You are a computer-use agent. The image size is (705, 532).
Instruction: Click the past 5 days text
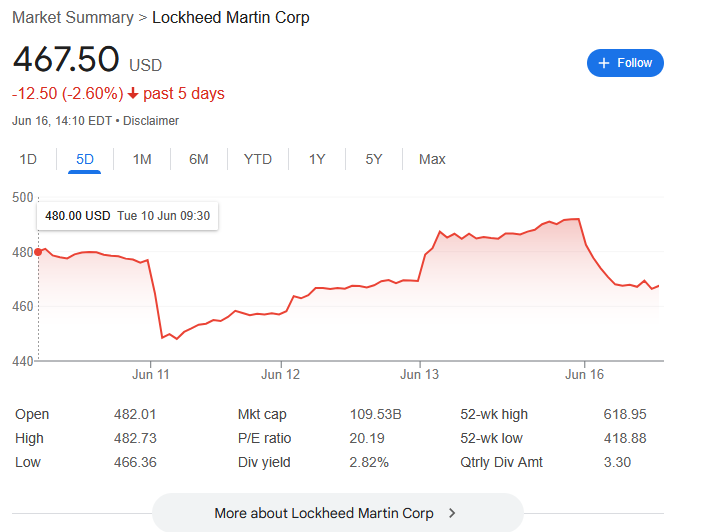(x=184, y=94)
